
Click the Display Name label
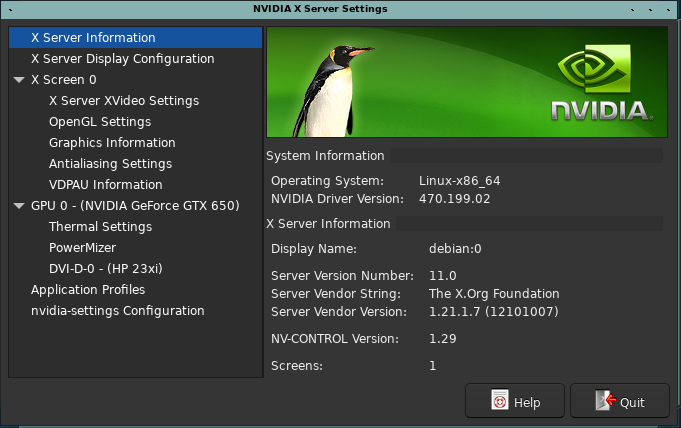314,249
